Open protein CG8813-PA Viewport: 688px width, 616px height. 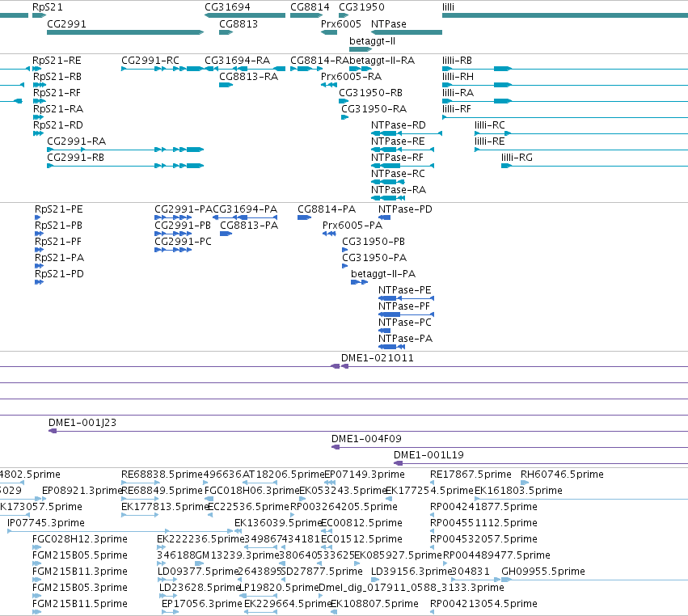(249, 226)
